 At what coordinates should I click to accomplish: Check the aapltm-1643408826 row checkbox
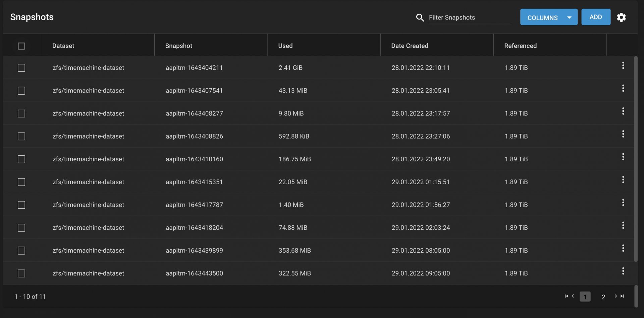(21, 136)
